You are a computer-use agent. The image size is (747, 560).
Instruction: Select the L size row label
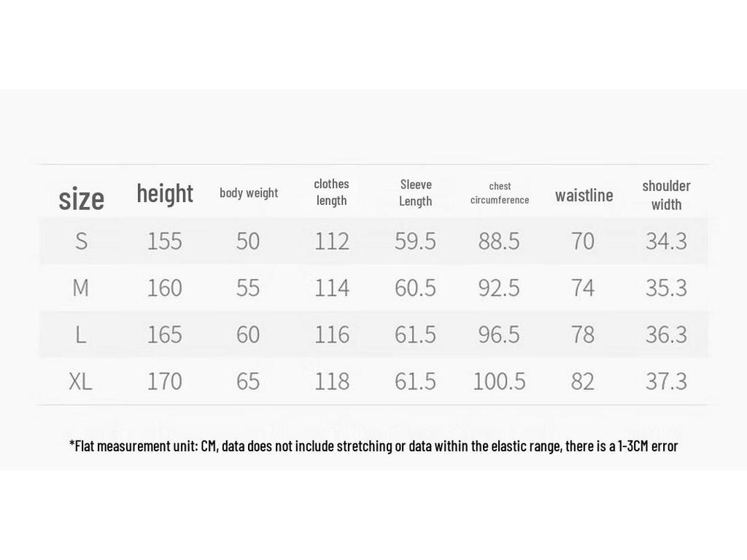(x=81, y=334)
